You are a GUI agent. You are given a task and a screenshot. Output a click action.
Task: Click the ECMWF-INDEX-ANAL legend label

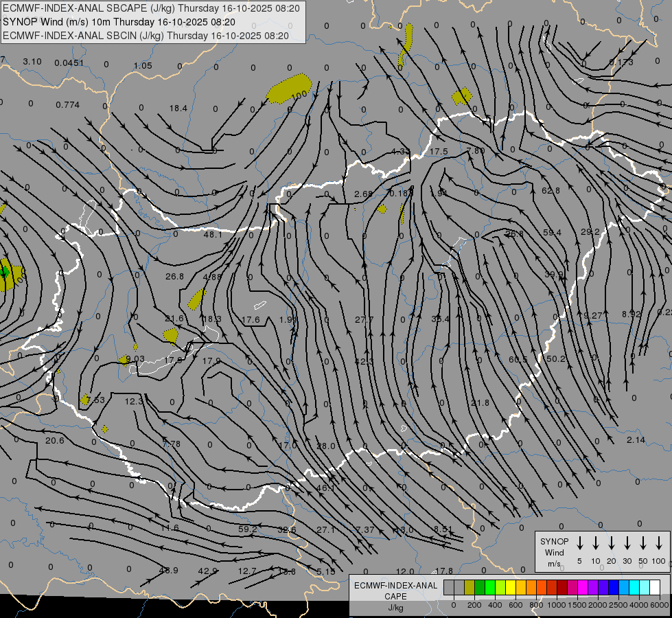[395, 586]
